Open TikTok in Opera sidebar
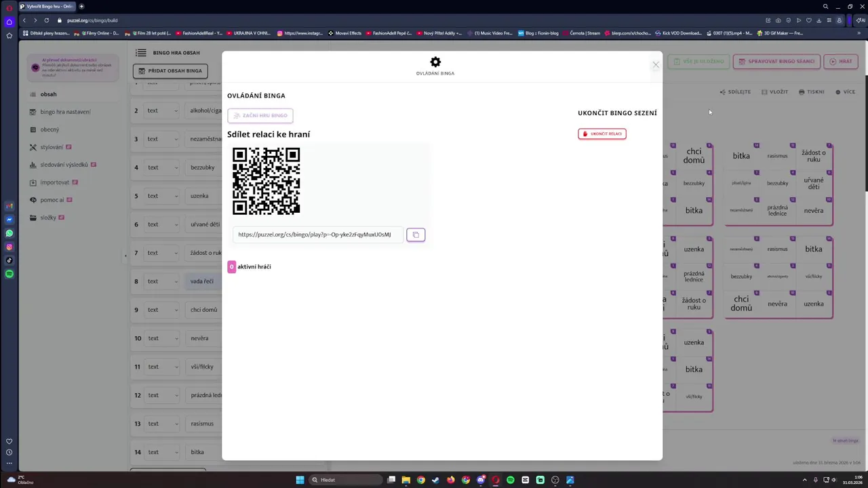 pyautogui.click(x=9, y=260)
